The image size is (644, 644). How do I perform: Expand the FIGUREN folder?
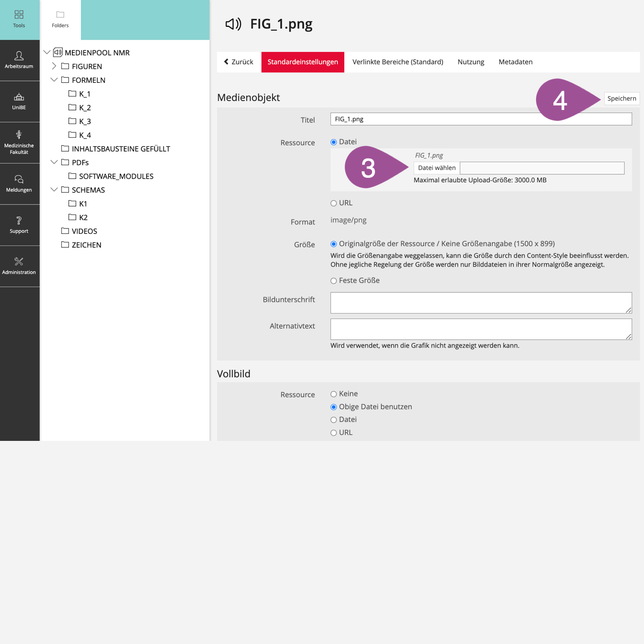pyautogui.click(x=54, y=66)
